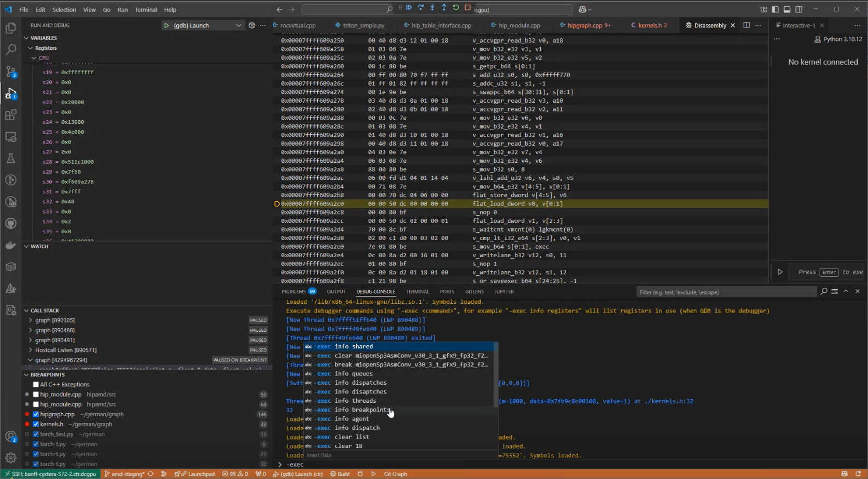This screenshot has height=479, width=868.
Task: Open the Search view icon
Action: pos(10,50)
